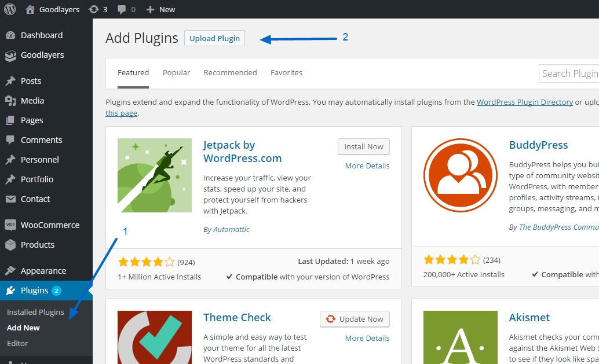Open the comments bubble icon in admin bar

pyautogui.click(x=122, y=9)
